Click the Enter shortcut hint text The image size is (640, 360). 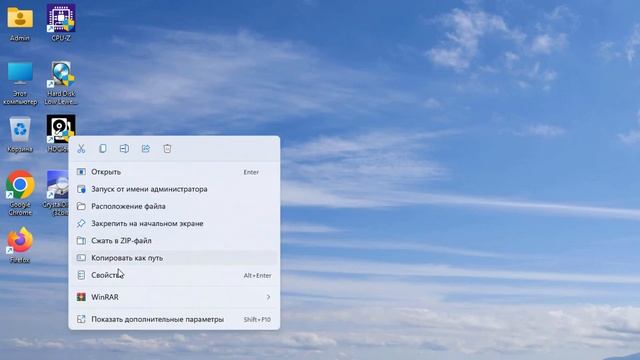251,172
